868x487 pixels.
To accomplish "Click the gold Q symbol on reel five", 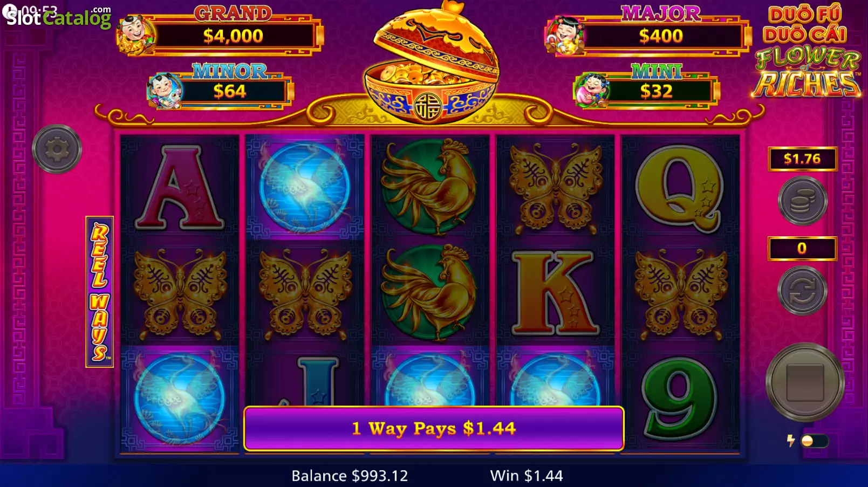I will (x=680, y=187).
